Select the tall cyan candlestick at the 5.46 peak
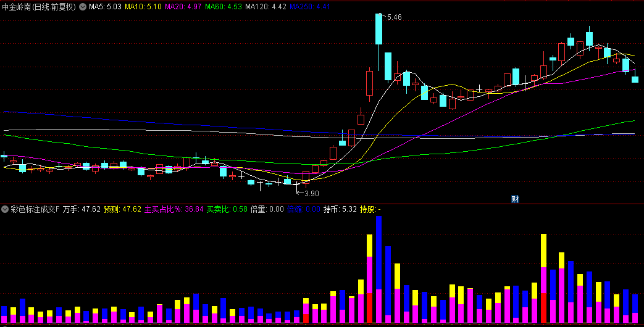The image size is (644, 327). 378,30
